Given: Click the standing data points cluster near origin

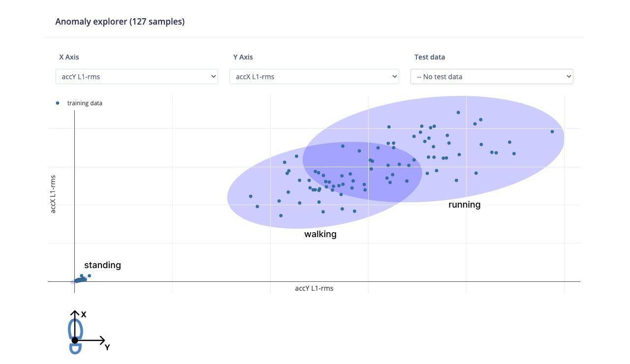Looking at the screenshot, I should [x=81, y=279].
